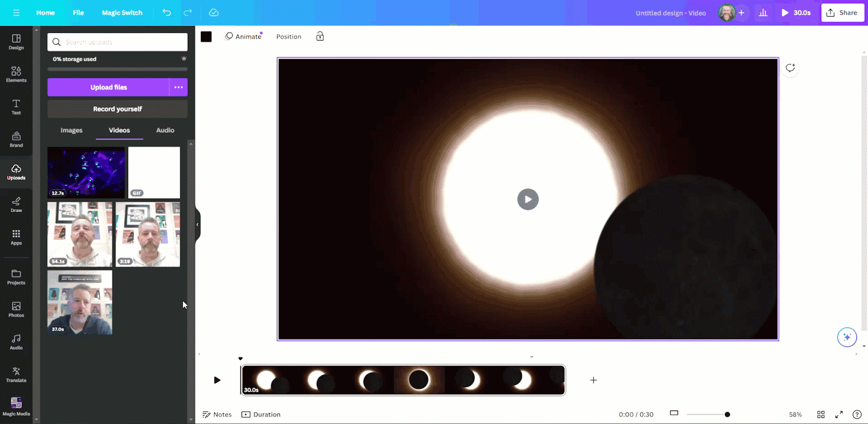Collapse the timeline with chevron
The height and width of the screenshot is (424, 868).
pyautogui.click(x=532, y=357)
